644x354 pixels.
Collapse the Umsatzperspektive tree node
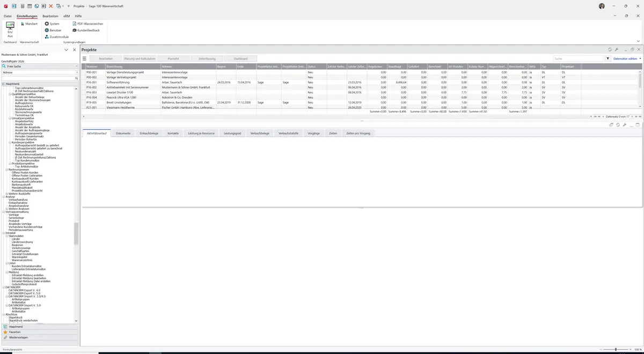pos(10,118)
